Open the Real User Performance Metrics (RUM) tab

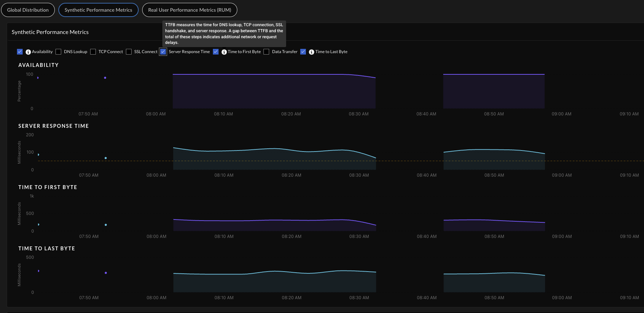[190, 10]
